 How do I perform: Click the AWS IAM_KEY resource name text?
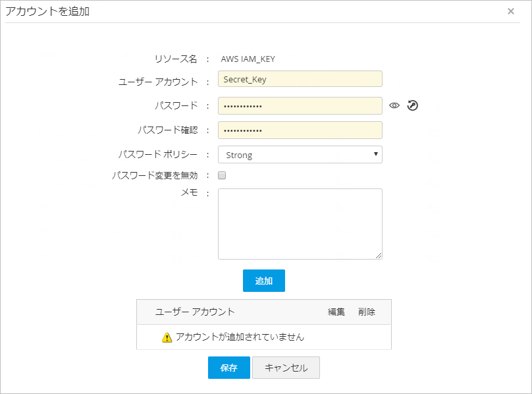pos(248,59)
